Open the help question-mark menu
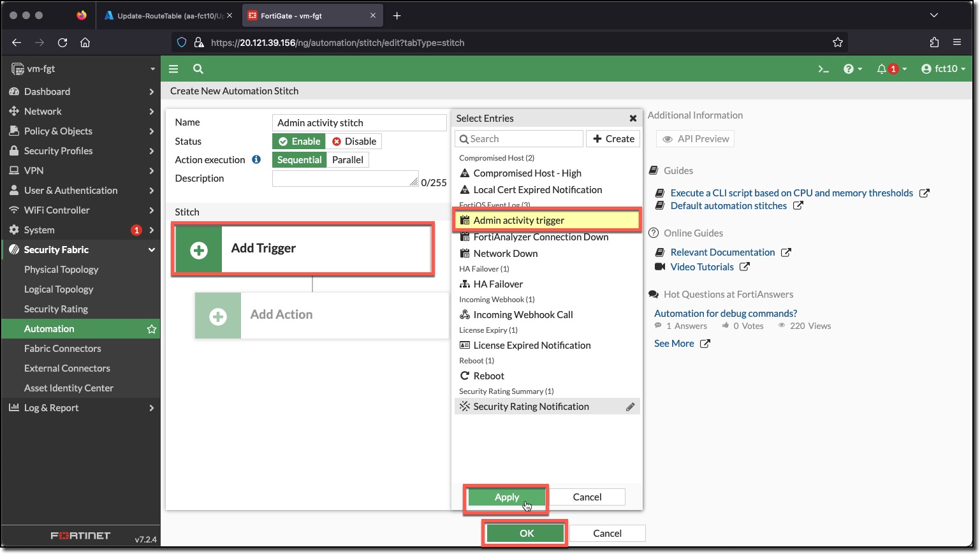Image resolution: width=980 pixels, height=554 pixels. tap(852, 69)
